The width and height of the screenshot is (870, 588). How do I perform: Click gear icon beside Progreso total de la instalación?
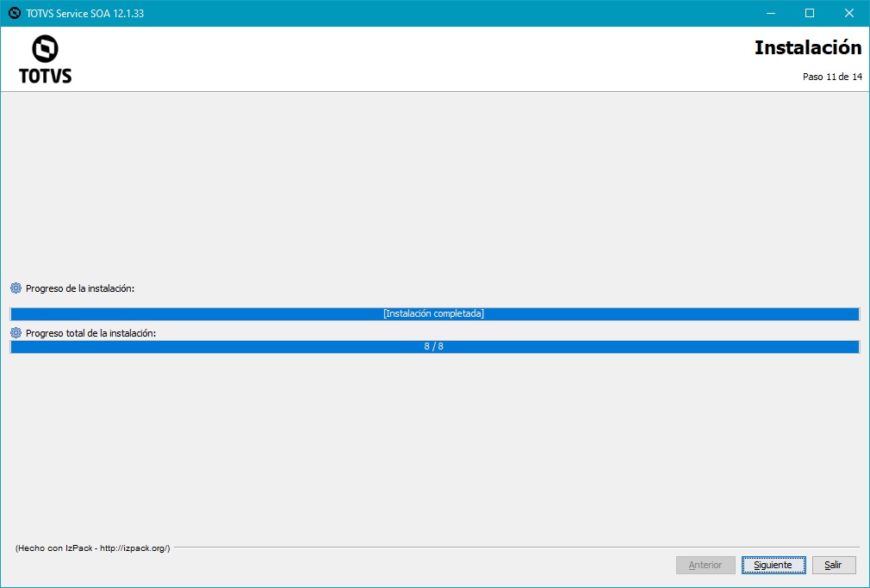point(16,333)
